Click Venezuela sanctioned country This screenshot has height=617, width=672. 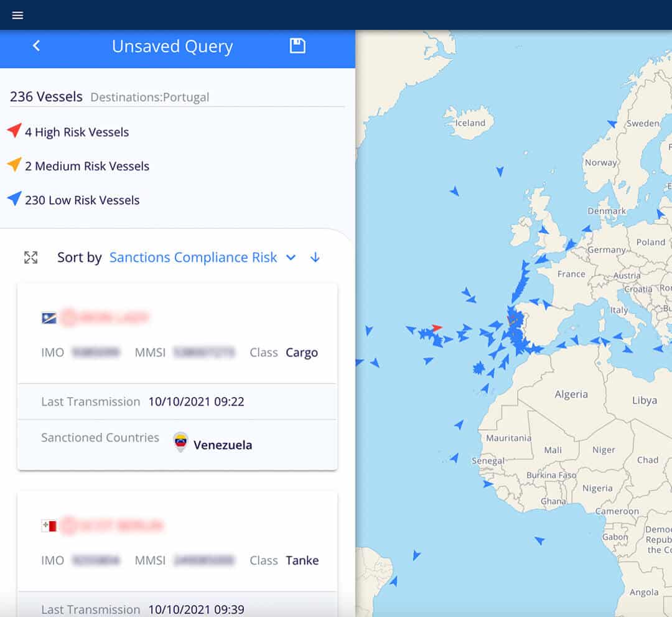pos(222,445)
